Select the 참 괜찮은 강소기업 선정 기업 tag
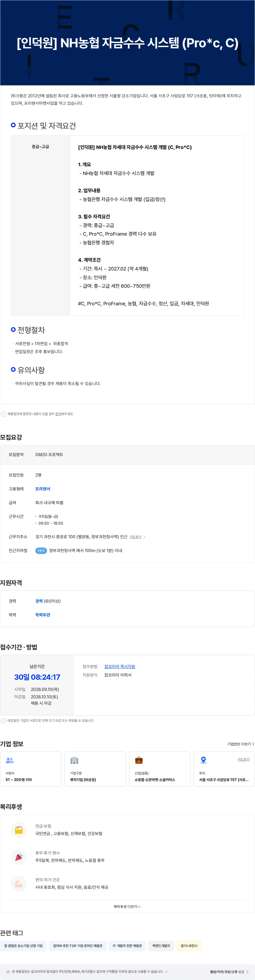The width and height of the screenshot is (255, 980). click(x=24, y=946)
